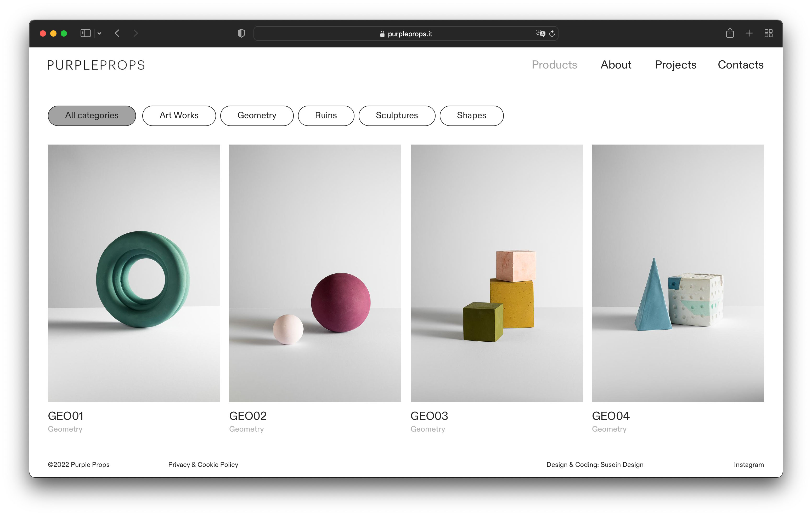
Task: Open the Products menu item
Action: (x=554, y=65)
